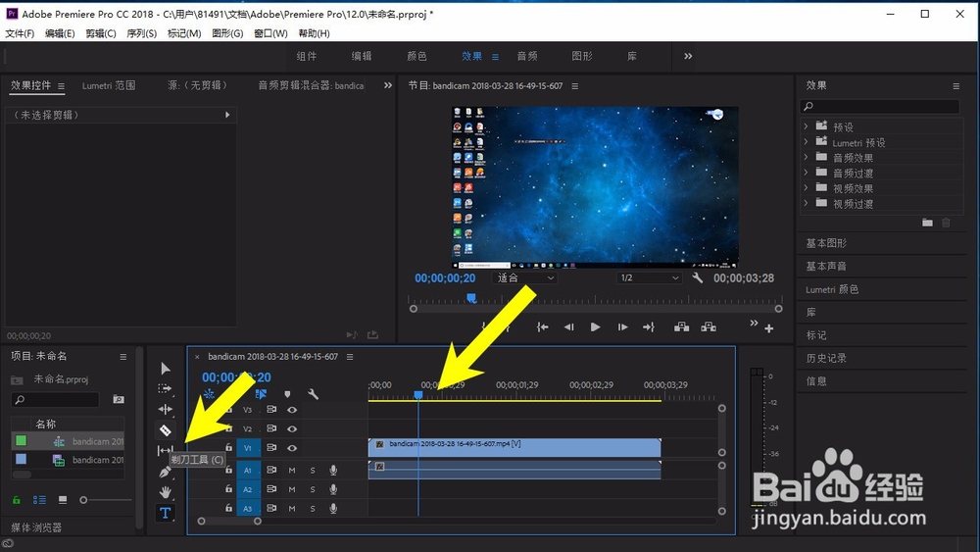Viewport: 980px width, 552px height.
Task: Solo audio track A3
Action: click(x=313, y=509)
